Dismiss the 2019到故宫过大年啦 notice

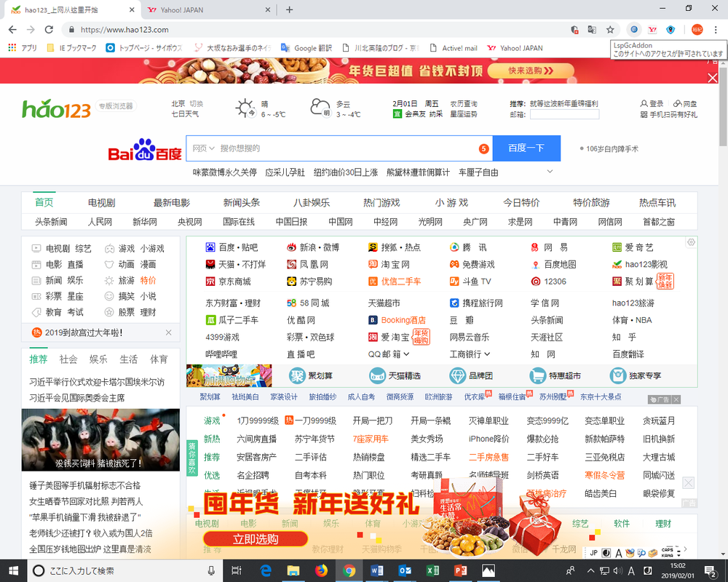click(169, 332)
